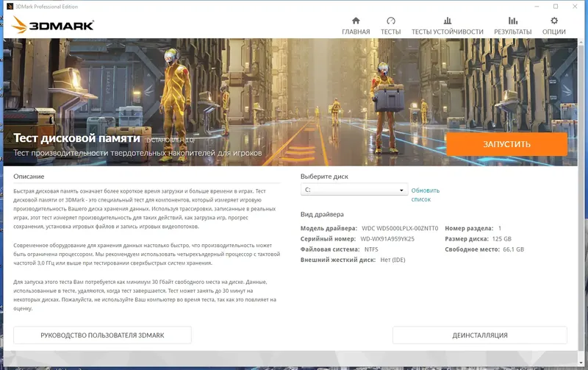Click the Выберите диск label
Viewport: 588px width, 370px height.
pyautogui.click(x=324, y=177)
